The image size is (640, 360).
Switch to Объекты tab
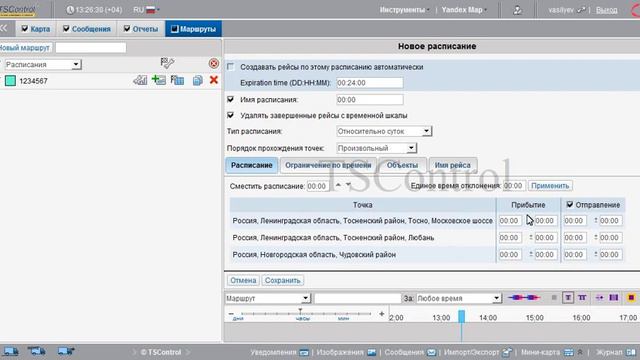(402, 165)
